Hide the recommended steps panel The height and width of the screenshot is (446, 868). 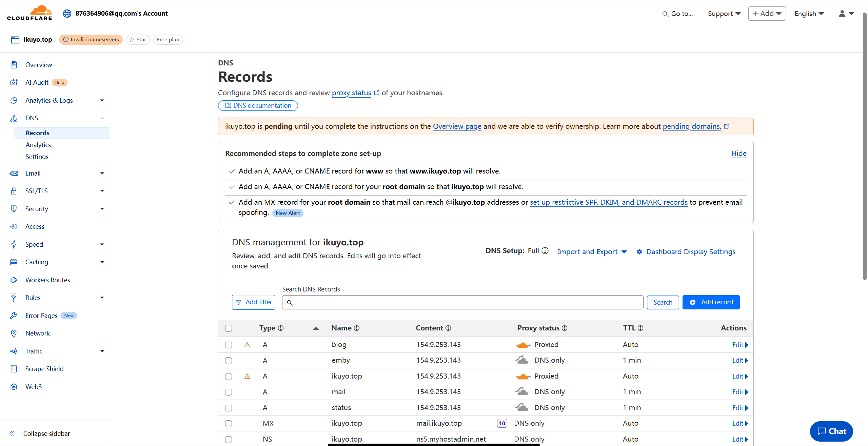739,154
